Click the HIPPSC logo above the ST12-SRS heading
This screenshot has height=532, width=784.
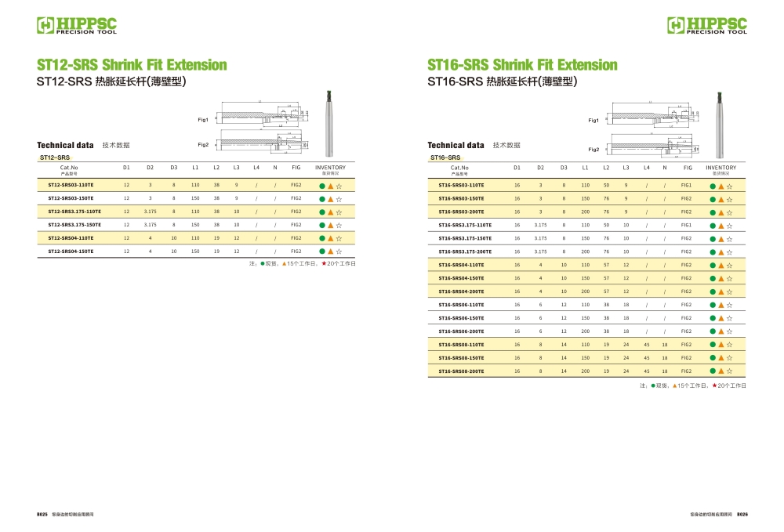click(77, 26)
